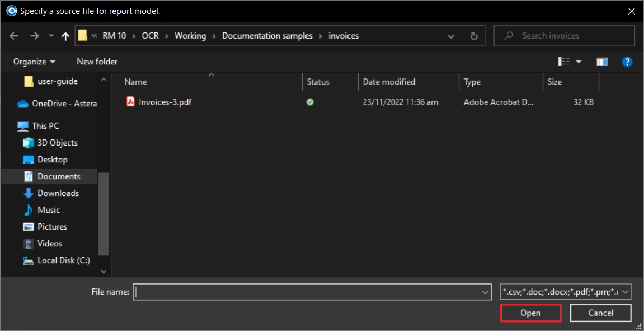Open OneDrive - Astera in sidebar

click(x=57, y=104)
